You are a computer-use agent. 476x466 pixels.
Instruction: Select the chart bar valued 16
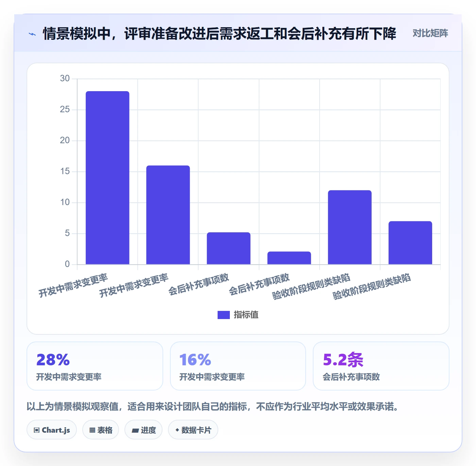point(168,215)
